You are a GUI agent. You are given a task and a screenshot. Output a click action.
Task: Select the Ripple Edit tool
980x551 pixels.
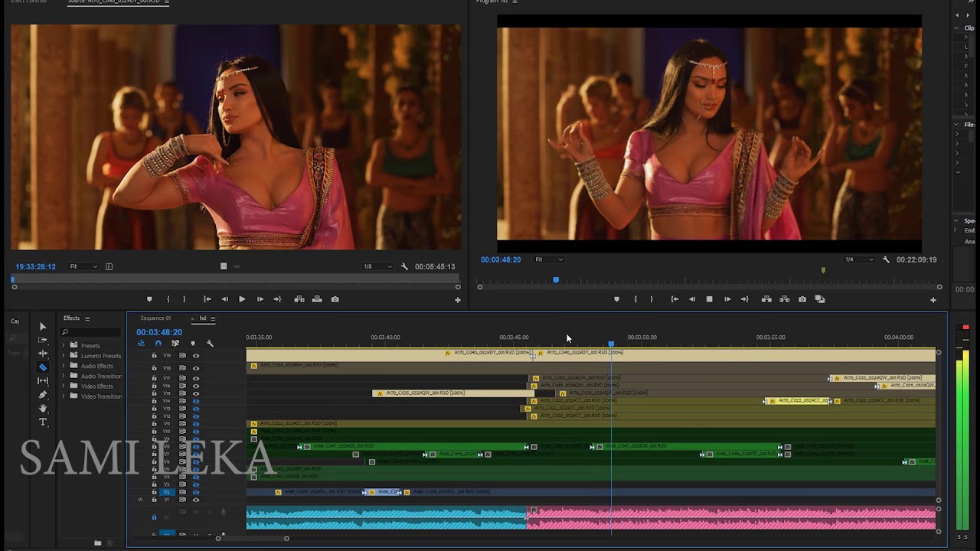point(43,354)
